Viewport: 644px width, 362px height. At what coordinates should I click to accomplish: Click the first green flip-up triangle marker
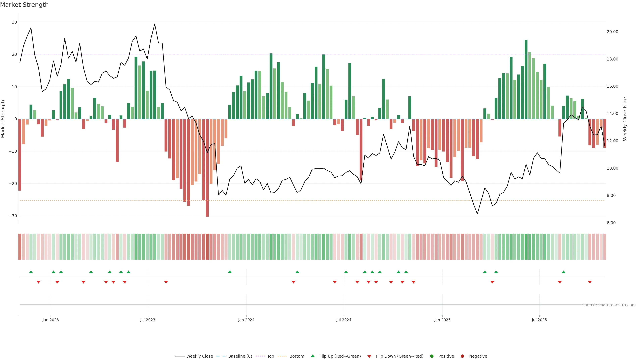pyautogui.click(x=31, y=272)
